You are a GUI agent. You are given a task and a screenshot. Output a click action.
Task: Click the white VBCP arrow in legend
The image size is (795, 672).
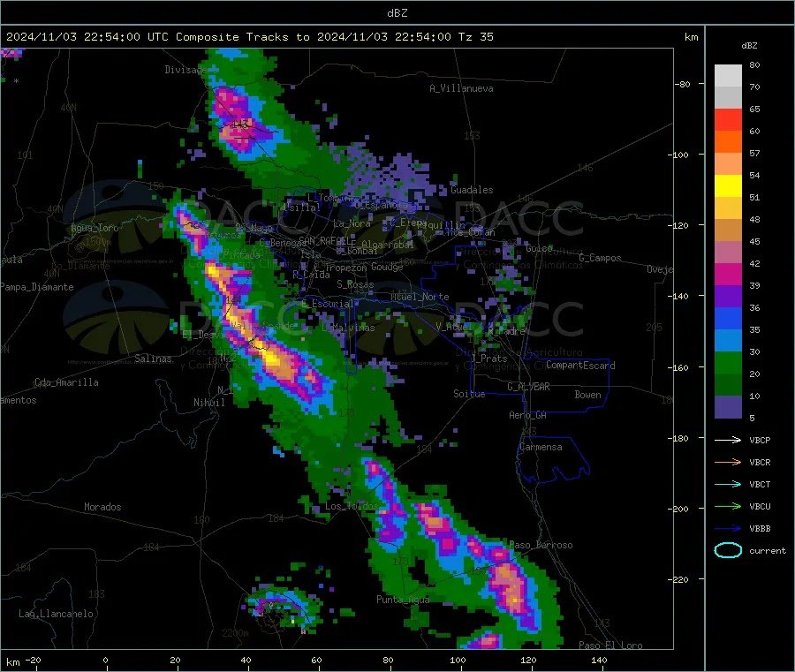[x=728, y=440]
